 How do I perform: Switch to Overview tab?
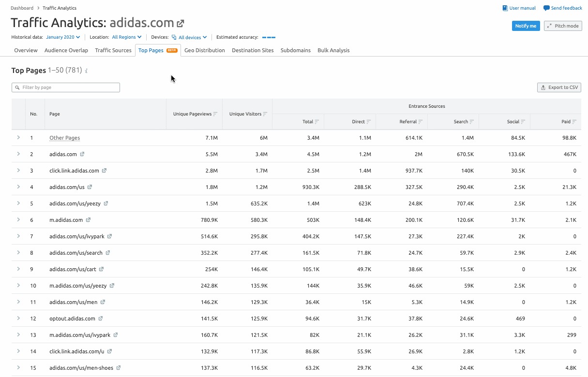pyautogui.click(x=26, y=50)
